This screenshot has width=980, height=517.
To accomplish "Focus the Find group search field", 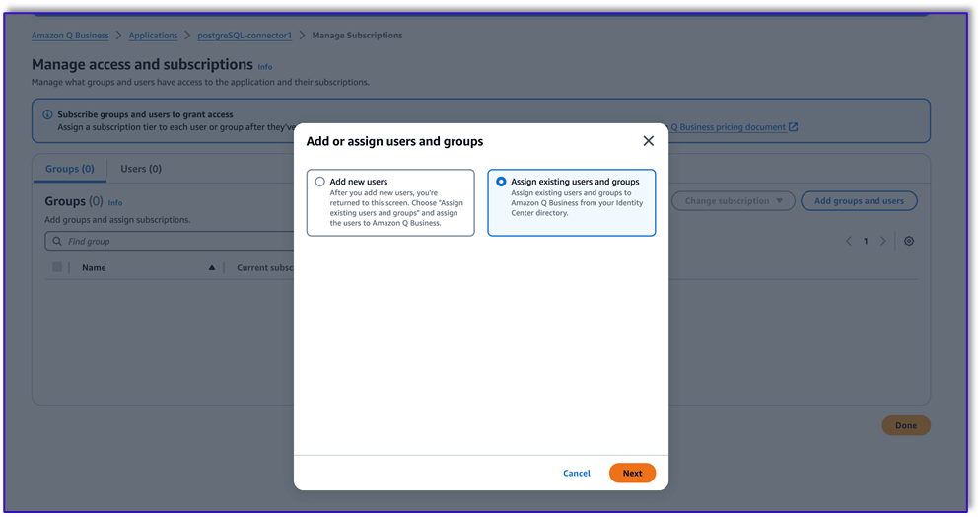I will pos(170,242).
